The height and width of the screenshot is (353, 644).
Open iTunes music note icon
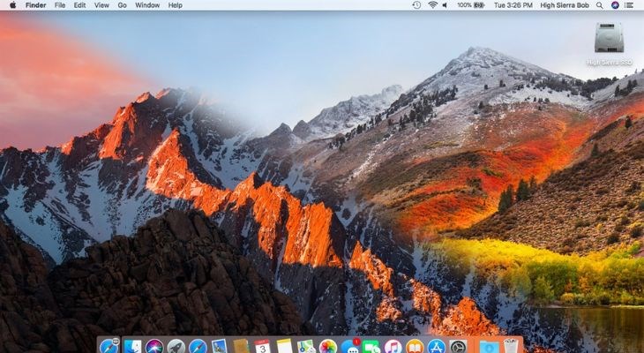pos(393,346)
